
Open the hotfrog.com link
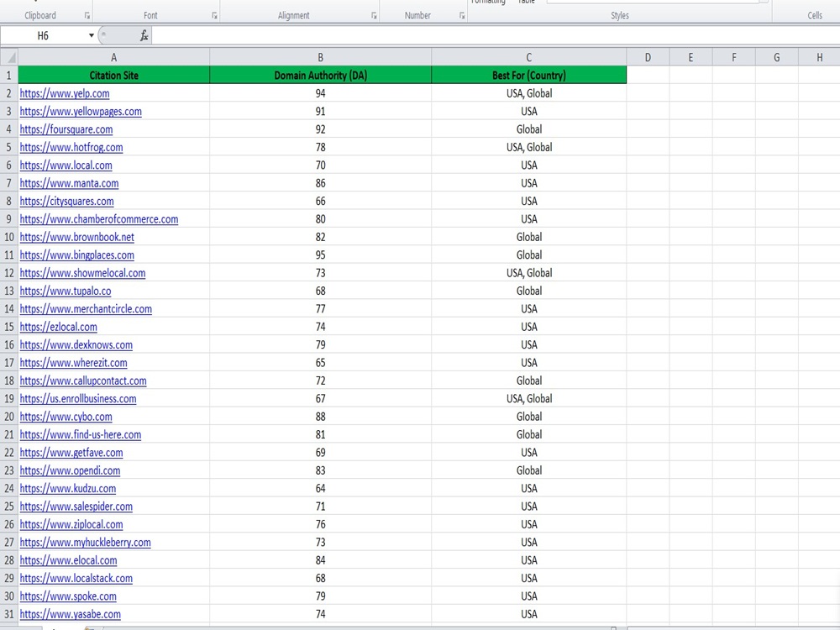pyautogui.click(x=71, y=147)
